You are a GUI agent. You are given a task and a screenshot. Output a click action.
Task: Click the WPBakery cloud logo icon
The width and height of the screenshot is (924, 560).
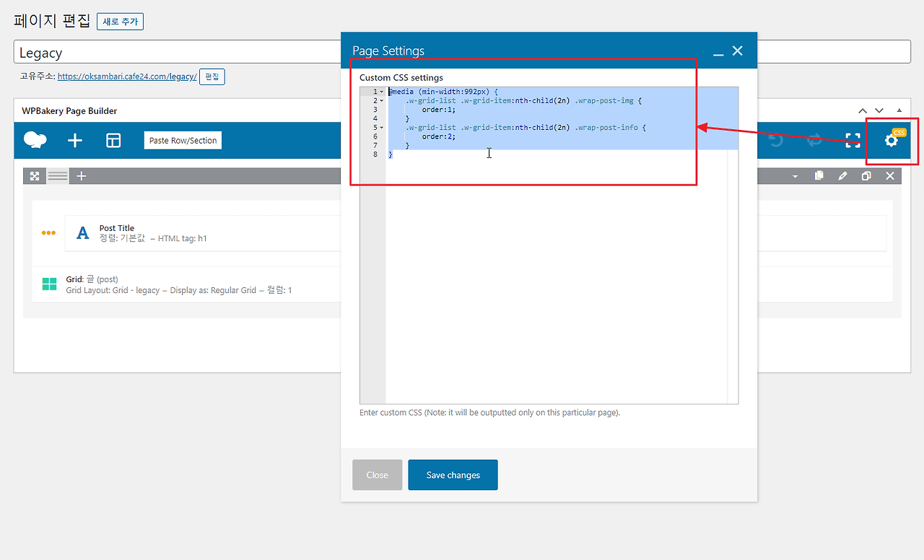(x=35, y=140)
